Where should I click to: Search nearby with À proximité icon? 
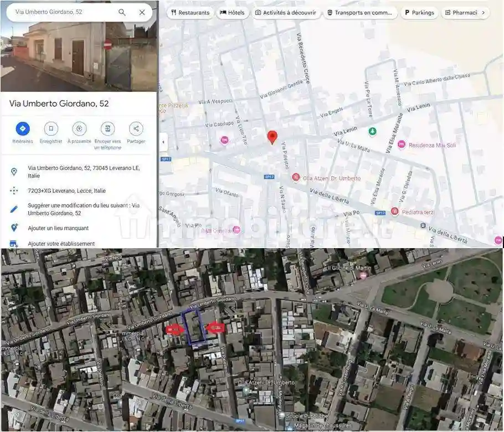pos(79,129)
